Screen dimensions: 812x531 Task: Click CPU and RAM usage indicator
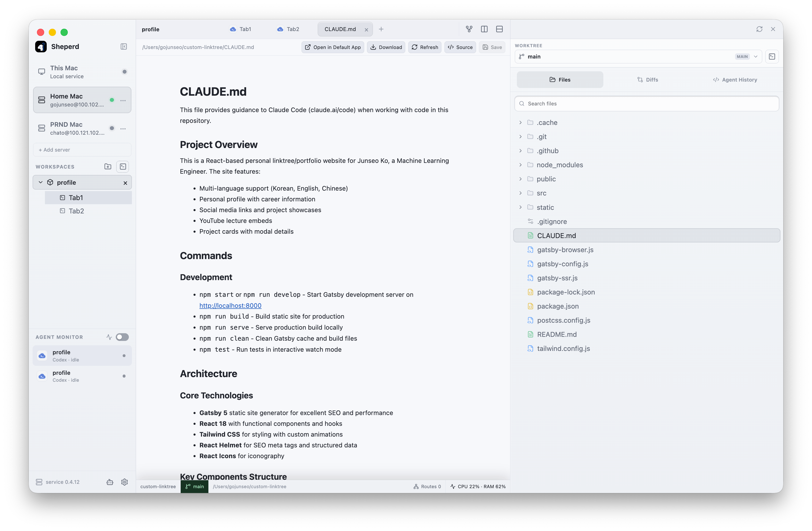(478, 487)
